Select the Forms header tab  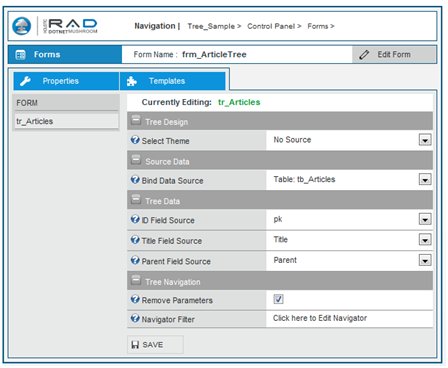pyautogui.click(x=65, y=55)
